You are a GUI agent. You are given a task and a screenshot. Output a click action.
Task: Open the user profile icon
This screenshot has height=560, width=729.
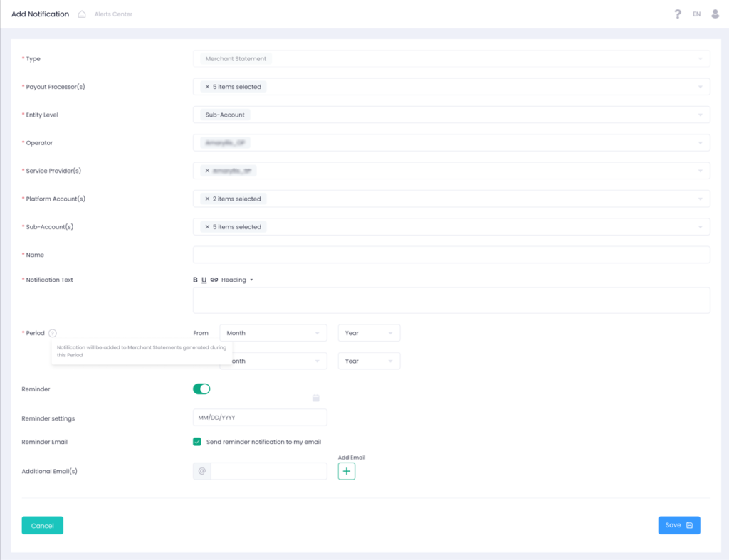click(715, 14)
